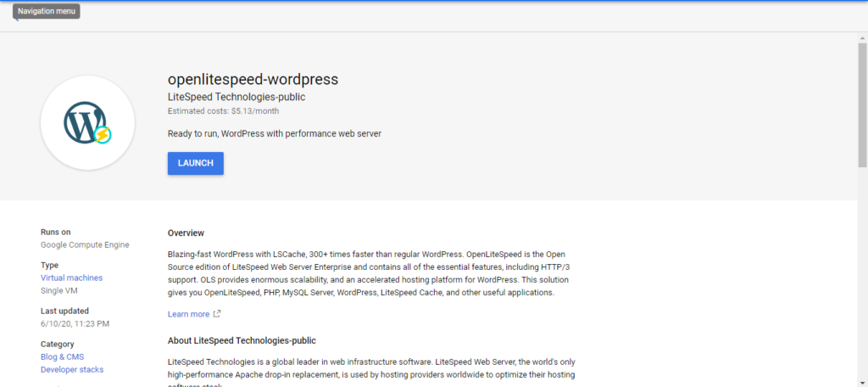Click the back arrow under Navigation menu tooltip
868x387 pixels.
[16, 20]
